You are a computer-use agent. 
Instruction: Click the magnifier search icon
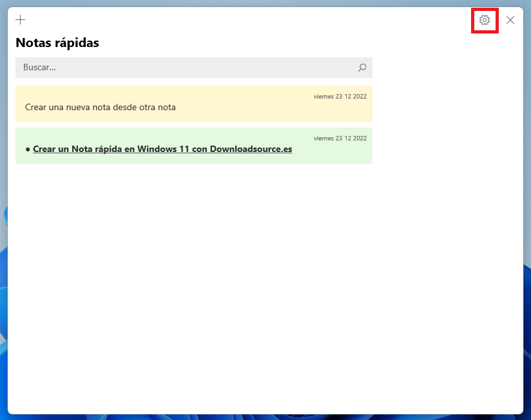click(362, 68)
